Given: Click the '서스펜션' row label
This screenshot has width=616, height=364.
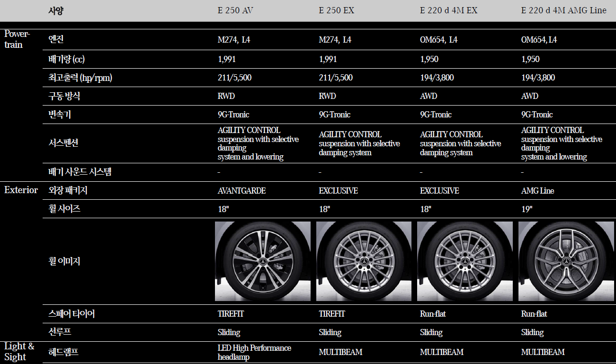Looking at the screenshot, I should [x=63, y=142].
